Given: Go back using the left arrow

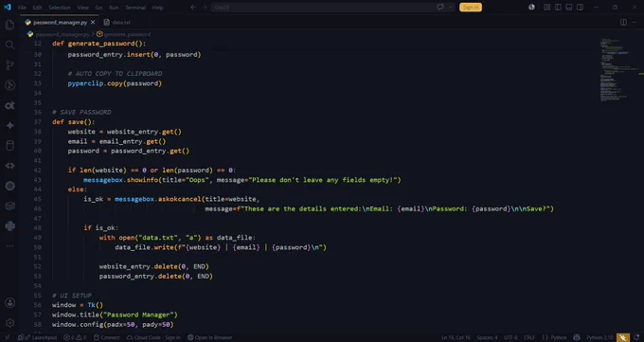Looking at the screenshot, I should click(x=193, y=7).
